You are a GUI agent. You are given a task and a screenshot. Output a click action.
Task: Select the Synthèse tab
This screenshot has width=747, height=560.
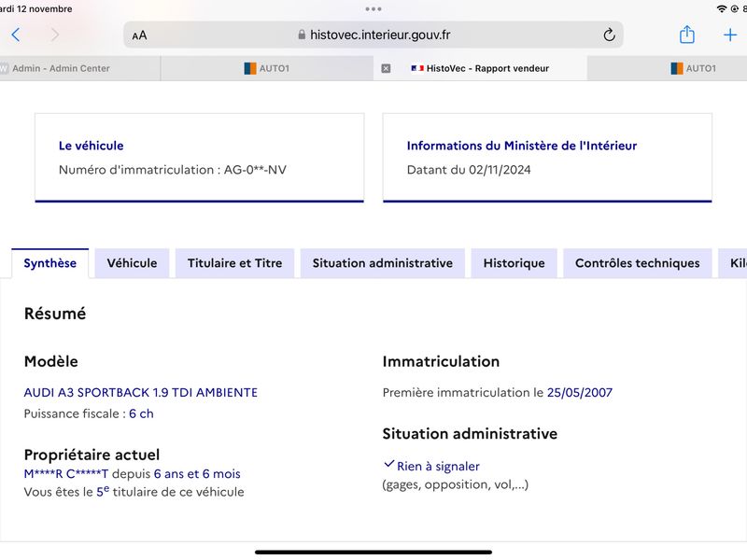[x=50, y=263]
